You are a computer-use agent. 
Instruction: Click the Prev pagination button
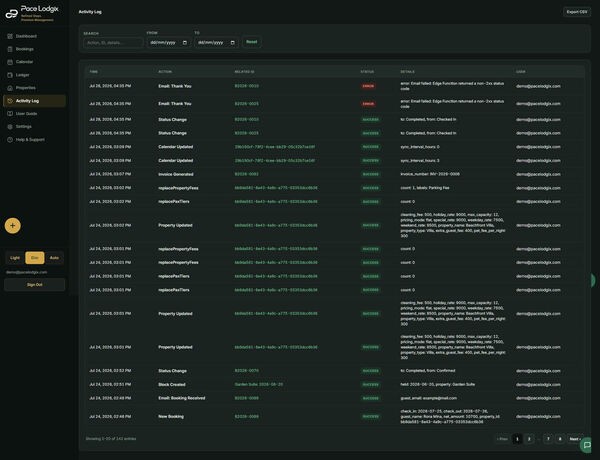click(x=502, y=439)
